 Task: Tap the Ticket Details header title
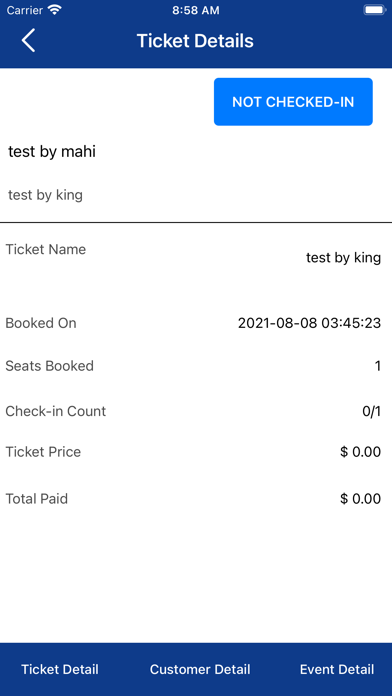point(195,41)
